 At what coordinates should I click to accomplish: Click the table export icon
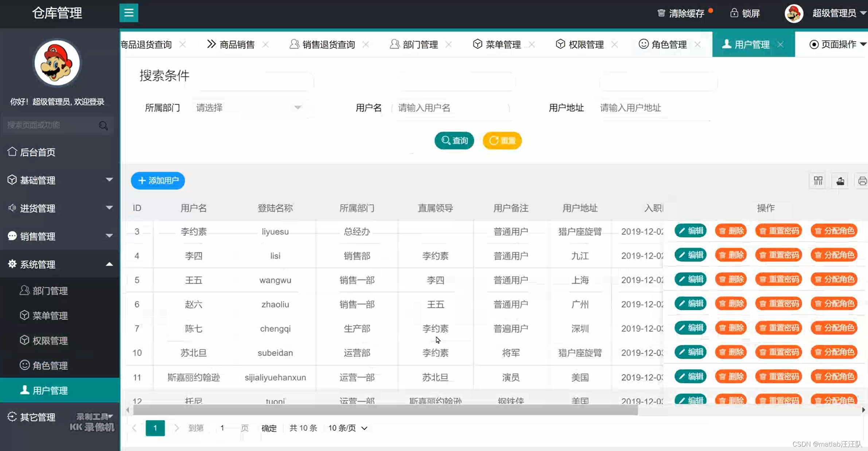coord(840,181)
